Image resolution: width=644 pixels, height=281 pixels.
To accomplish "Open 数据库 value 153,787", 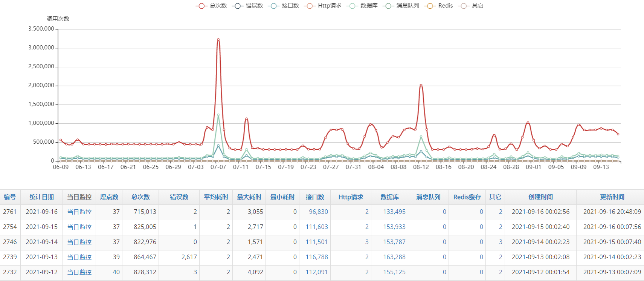I will [394, 242].
